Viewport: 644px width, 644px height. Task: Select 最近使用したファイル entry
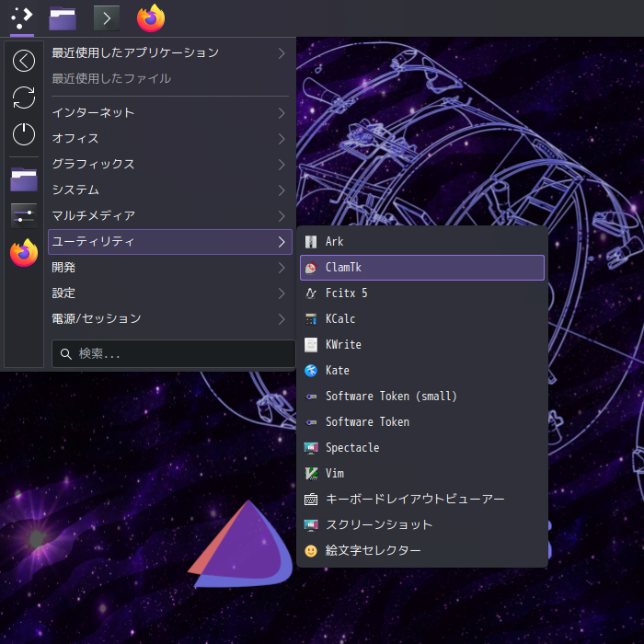pyautogui.click(x=170, y=78)
